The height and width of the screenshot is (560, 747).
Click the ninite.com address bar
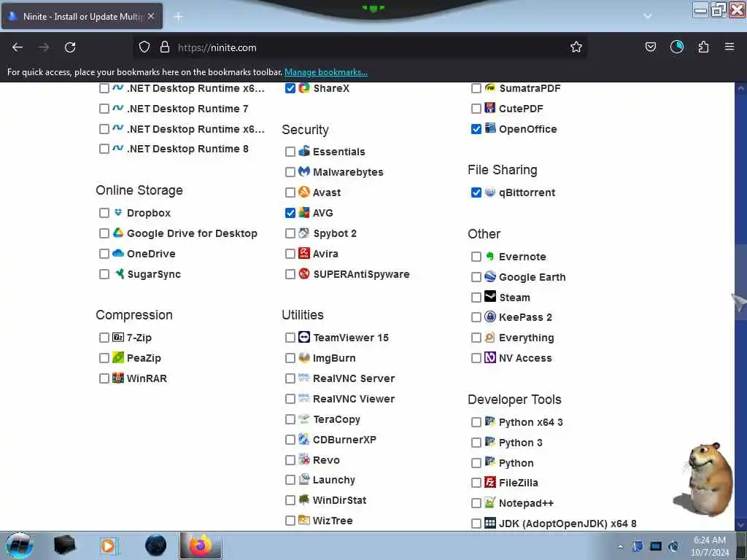[x=360, y=47]
